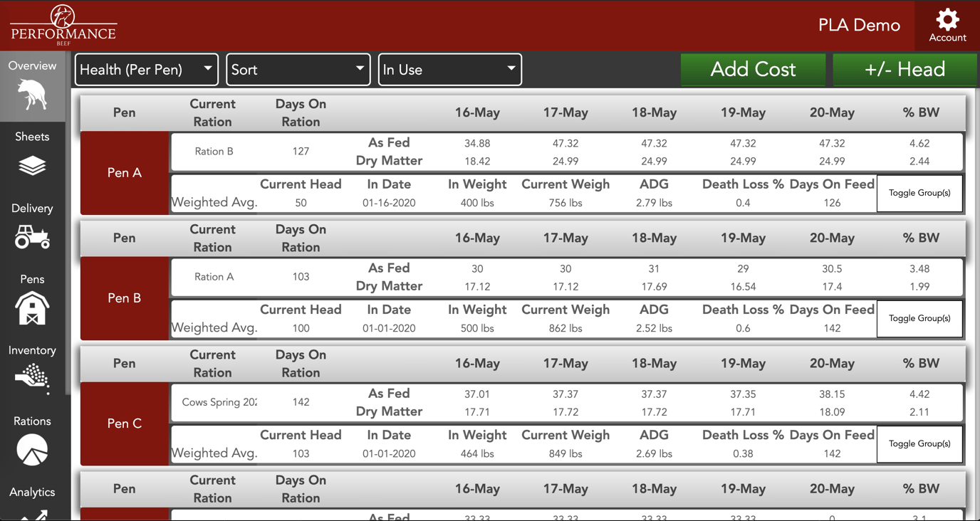Expand the Sort dropdown
This screenshot has height=521, width=980.
(298, 70)
